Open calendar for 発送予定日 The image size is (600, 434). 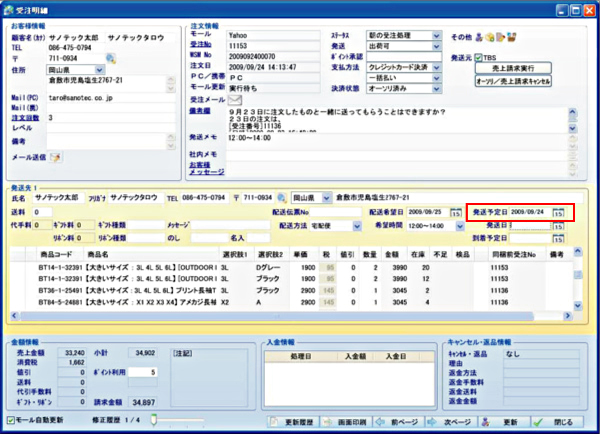coord(559,212)
